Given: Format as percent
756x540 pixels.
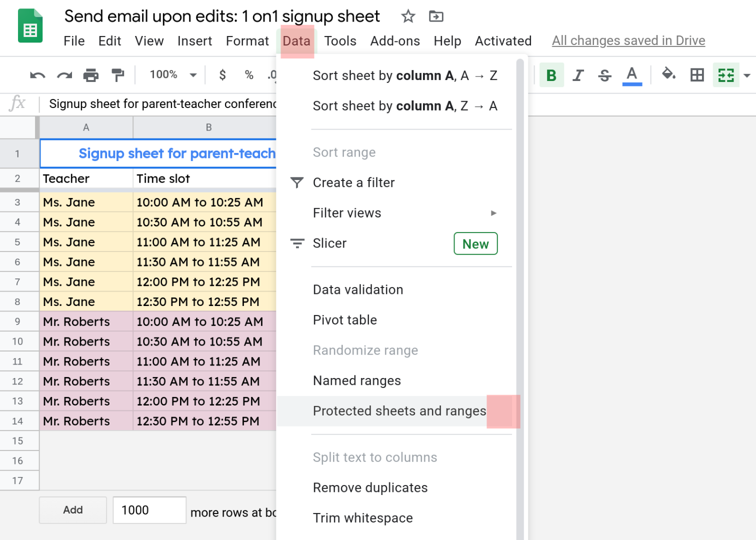Looking at the screenshot, I should coord(249,75).
